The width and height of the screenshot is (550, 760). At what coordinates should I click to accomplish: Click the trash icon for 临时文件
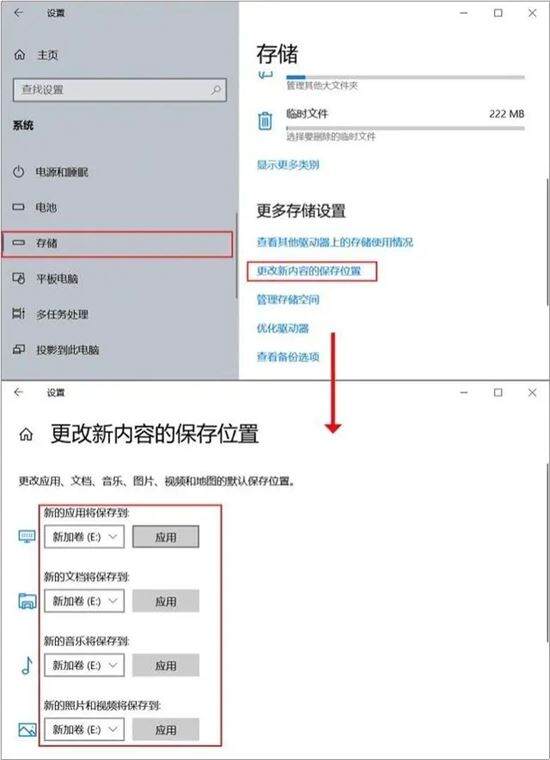[265, 121]
